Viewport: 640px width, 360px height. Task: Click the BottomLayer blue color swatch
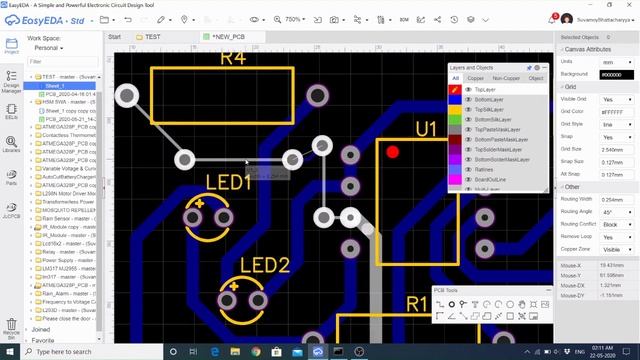tap(455, 100)
